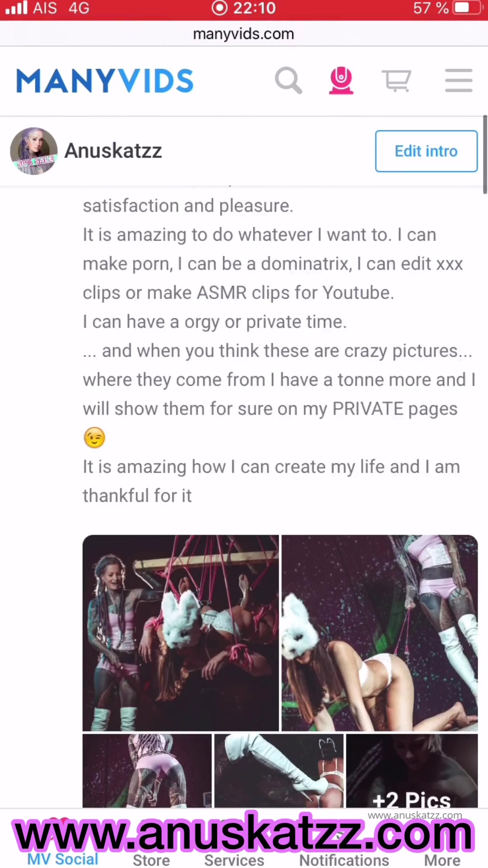Screen dimensions: 488x868
Task: Open the first photo in the post gallery
Action: [180, 632]
